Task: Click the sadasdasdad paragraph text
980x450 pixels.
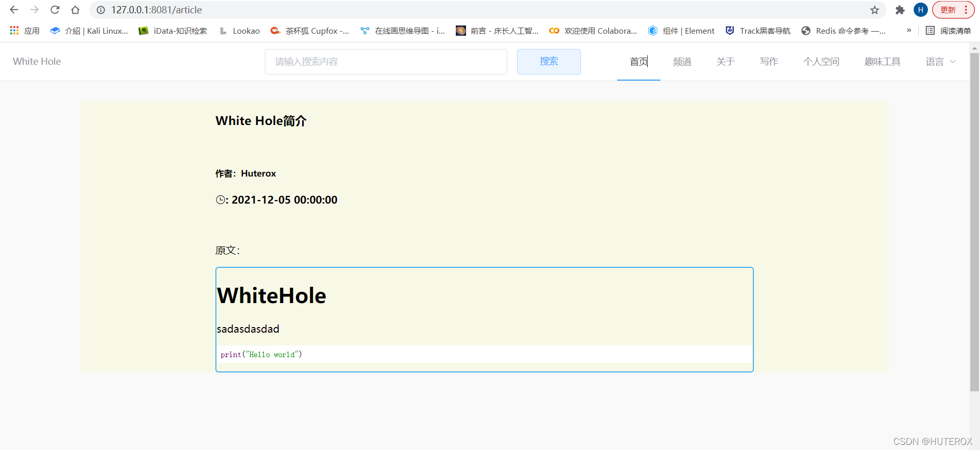Action: (x=248, y=329)
